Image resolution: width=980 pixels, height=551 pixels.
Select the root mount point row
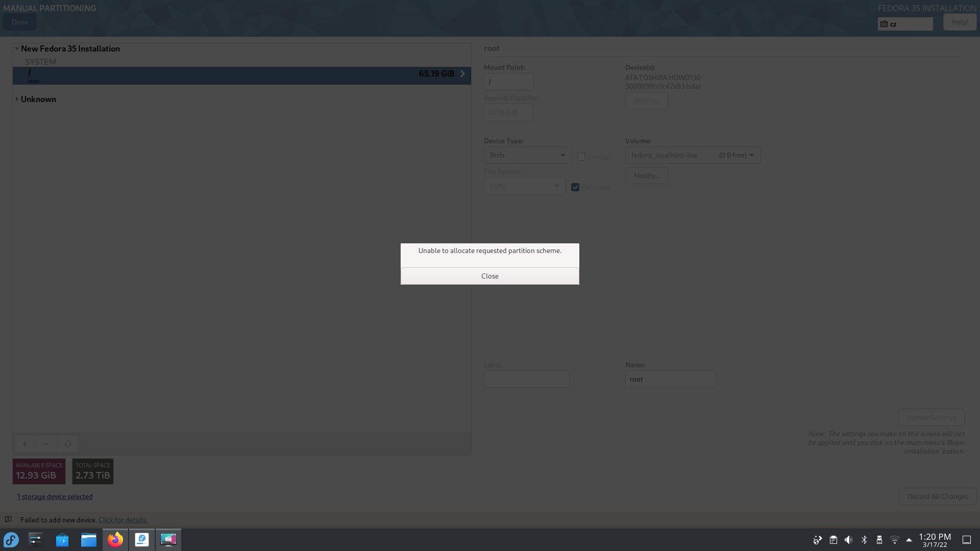pos(241,76)
